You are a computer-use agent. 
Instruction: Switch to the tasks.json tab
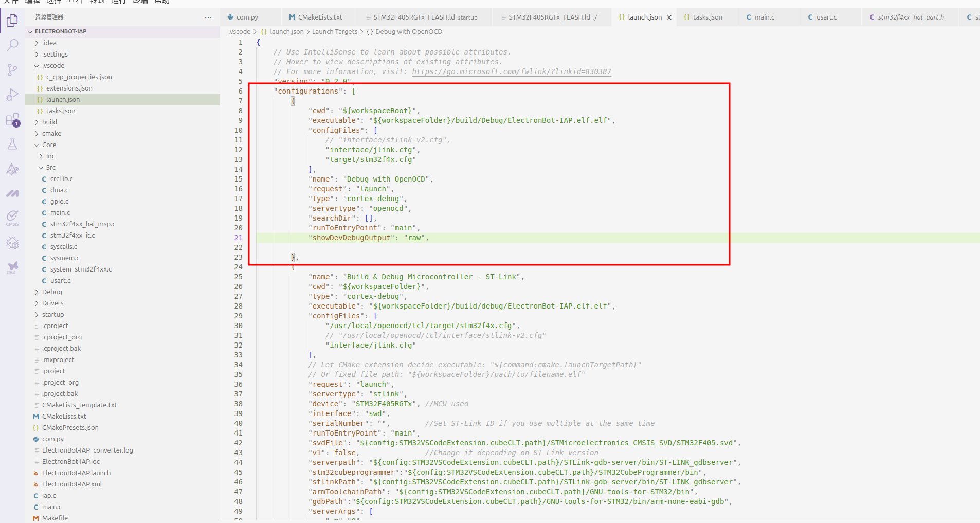click(x=707, y=17)
